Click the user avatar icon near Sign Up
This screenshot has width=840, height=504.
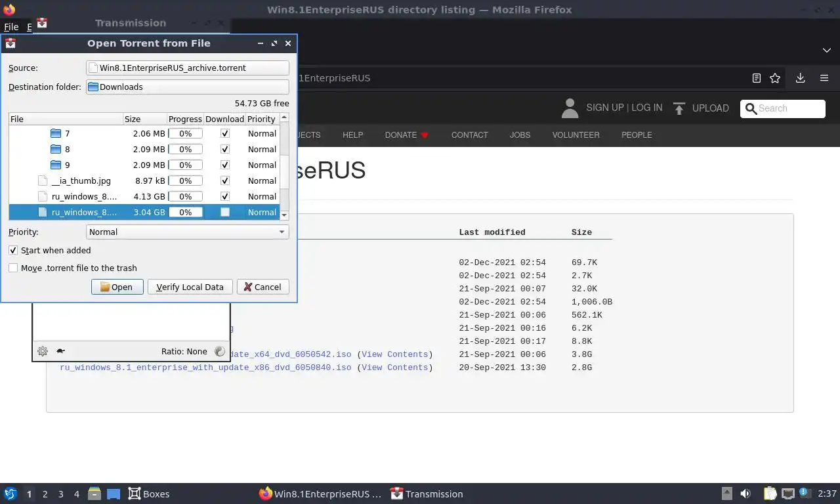point(570,108)
